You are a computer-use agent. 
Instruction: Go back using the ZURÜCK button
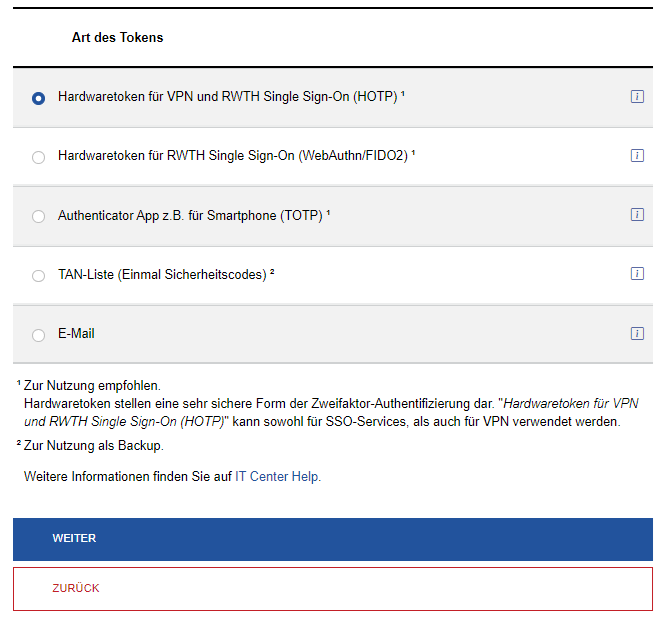(x=333, y=589)
